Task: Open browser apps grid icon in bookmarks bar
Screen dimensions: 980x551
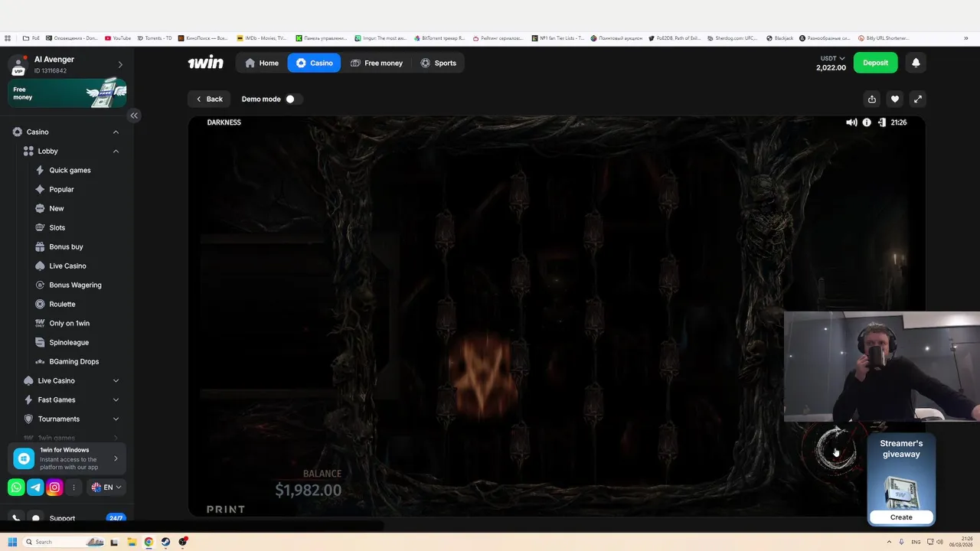Action: pyautogui.click(x=8, y=38)
